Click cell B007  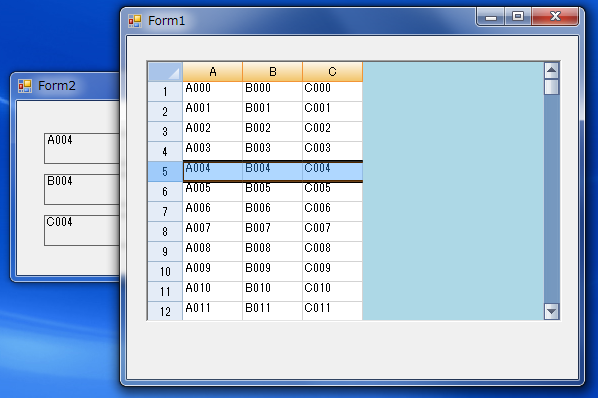(272, 231)
